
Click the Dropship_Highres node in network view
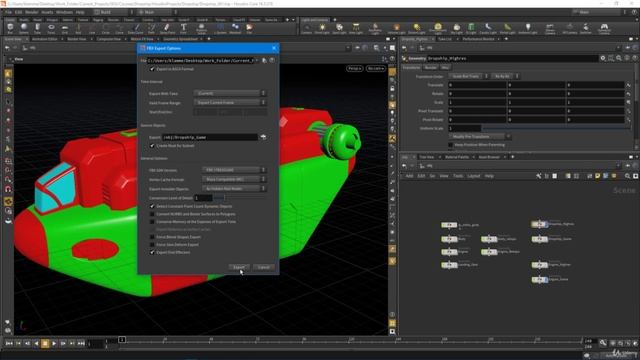coord(540,224)
